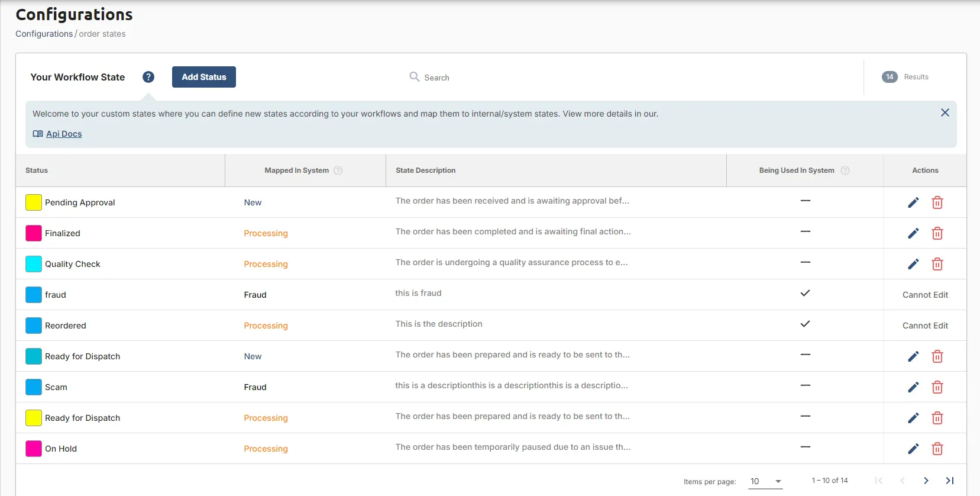Viewport: 980px width, 496px height.
Task: Click the Status column header
Action: click(37, 170)
